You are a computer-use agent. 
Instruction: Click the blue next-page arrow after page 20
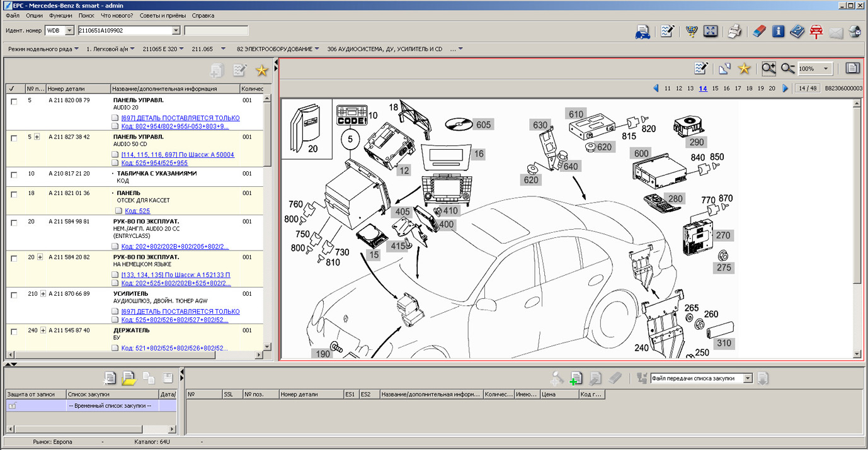(785, 89)
